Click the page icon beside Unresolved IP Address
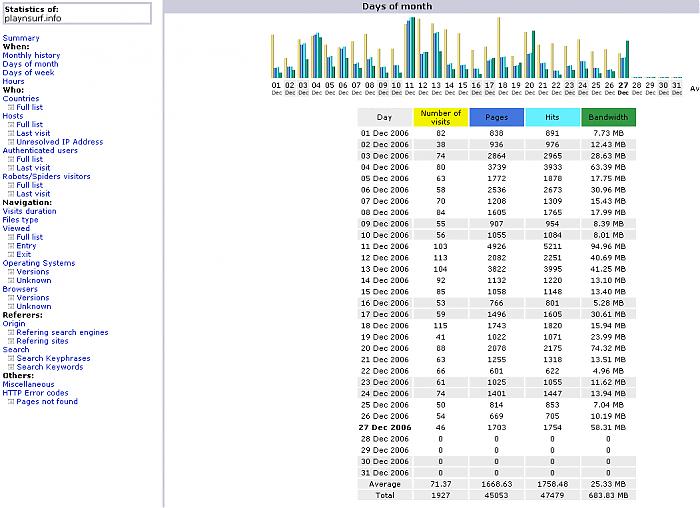The width and height of the screenshot is (700, 508). (11, 142)
